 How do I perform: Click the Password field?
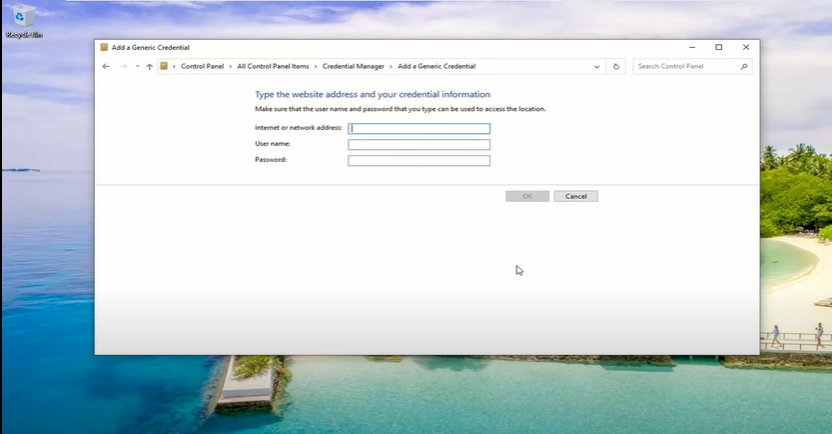coord(419,160)
